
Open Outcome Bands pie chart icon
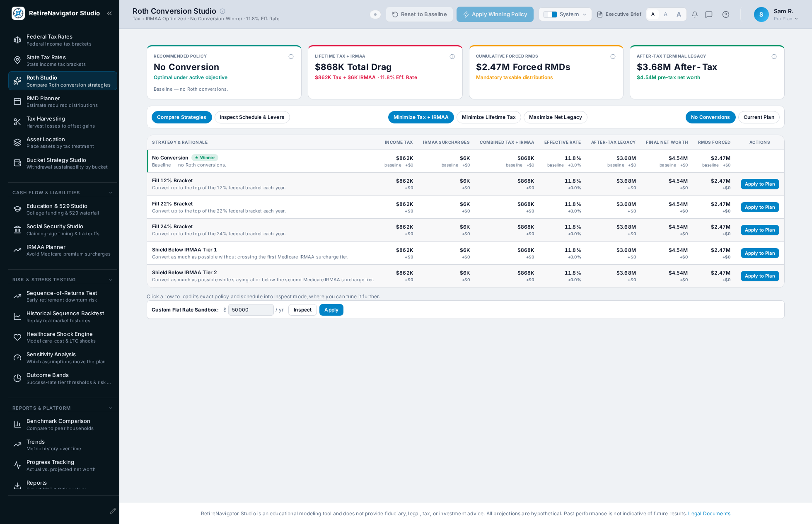point(17,378)
